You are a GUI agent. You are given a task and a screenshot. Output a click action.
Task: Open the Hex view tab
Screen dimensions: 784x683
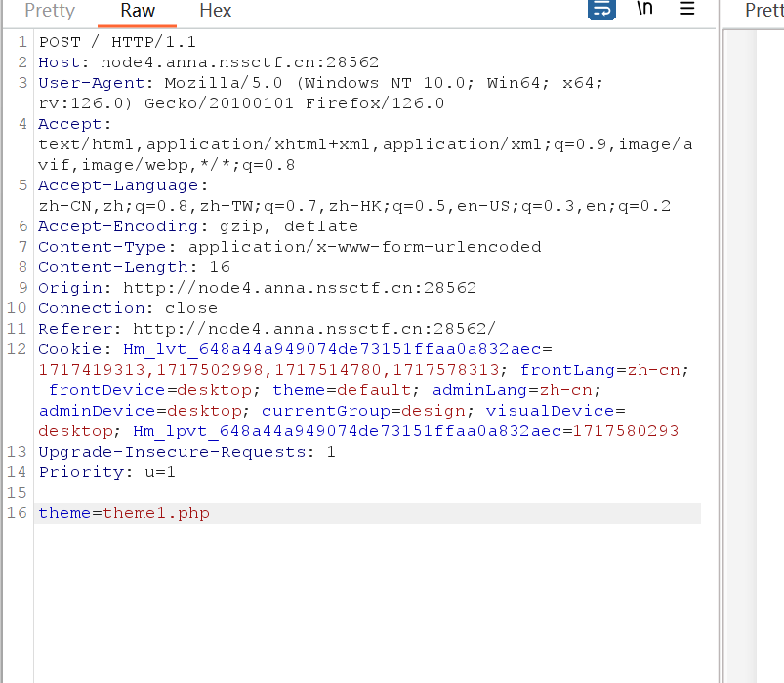click(x=215, y=11)
